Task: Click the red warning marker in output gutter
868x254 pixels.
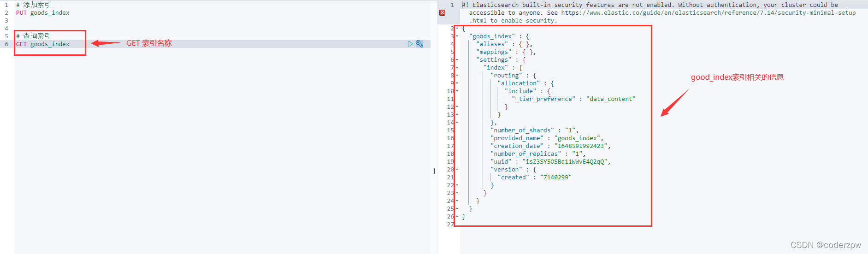Action: [443, 13]
